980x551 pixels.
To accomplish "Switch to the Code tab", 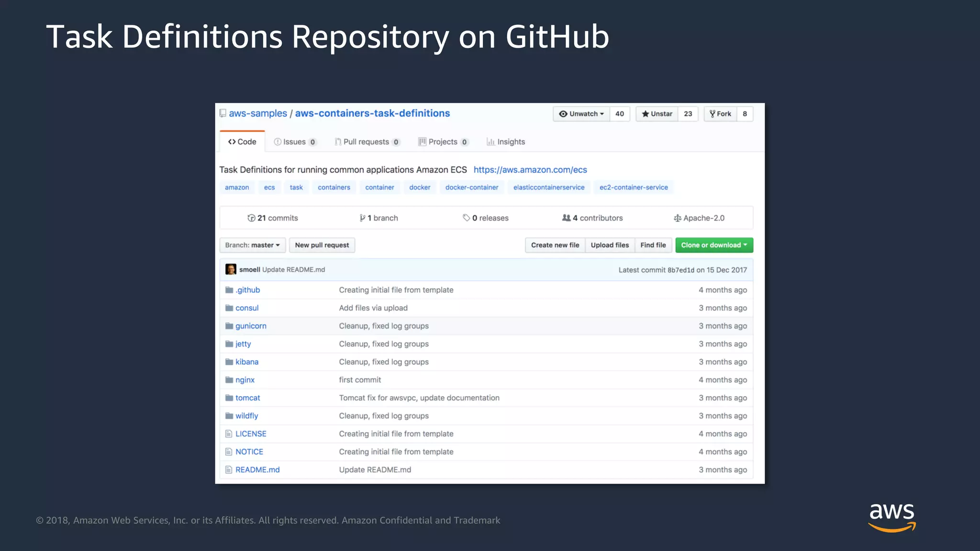I will (242, 142).
